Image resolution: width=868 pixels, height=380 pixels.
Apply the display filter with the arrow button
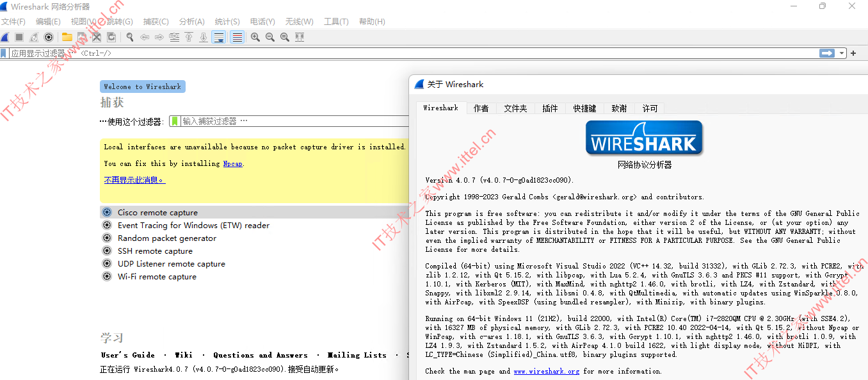828,53
